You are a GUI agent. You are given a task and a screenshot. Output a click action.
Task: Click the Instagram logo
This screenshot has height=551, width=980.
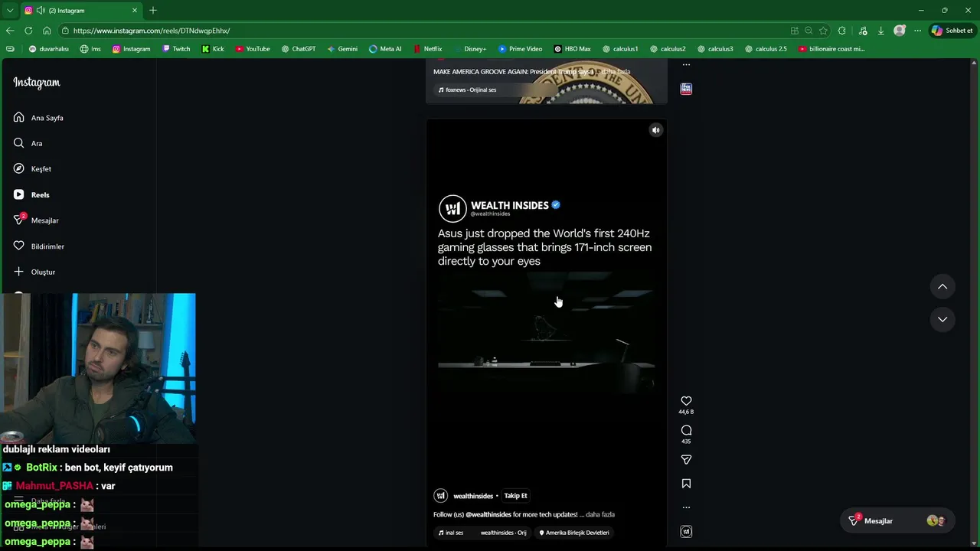coord(36,83)
